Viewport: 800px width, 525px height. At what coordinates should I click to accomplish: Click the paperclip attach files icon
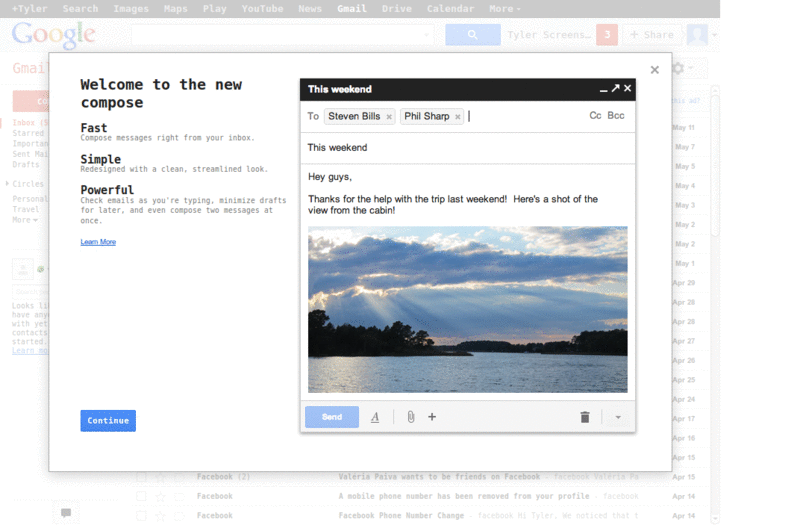click(x=411, y=417)
